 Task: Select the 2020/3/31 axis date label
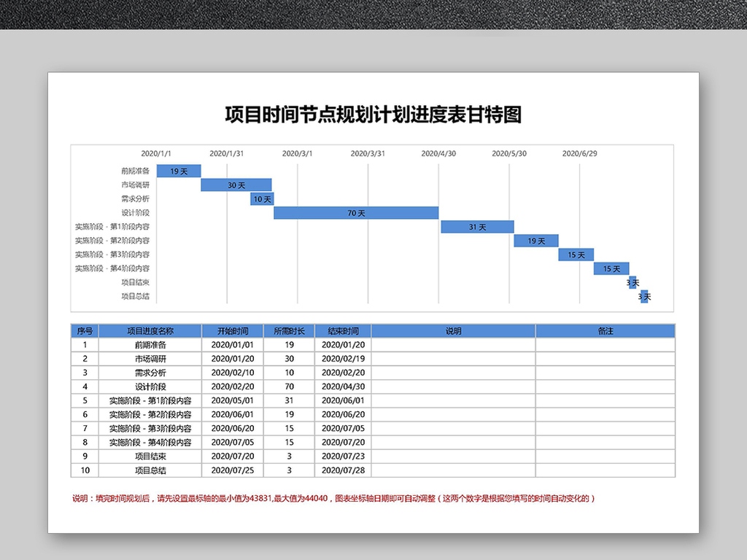[368, 154]
